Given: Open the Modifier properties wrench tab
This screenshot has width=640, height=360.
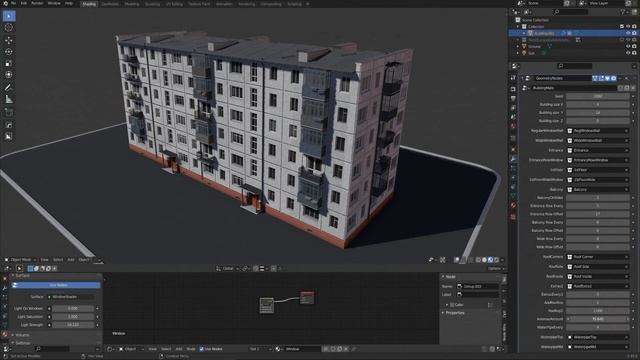Looking at the screenshot, I should [x=513, y=159].
